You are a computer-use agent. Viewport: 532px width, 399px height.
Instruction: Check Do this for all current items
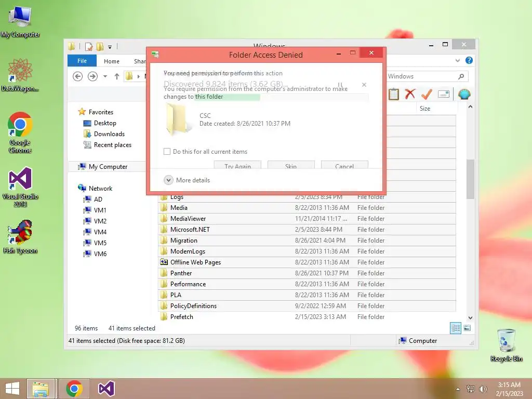(167, 151)
